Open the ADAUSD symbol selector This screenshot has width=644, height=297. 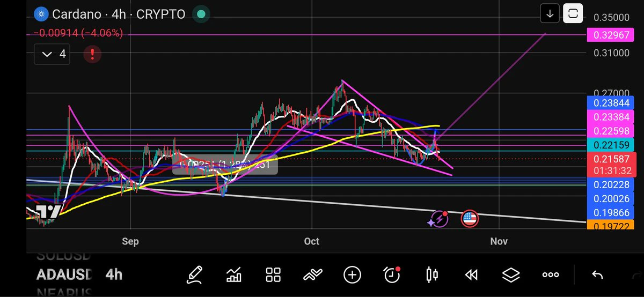click(x=64, y=275)
